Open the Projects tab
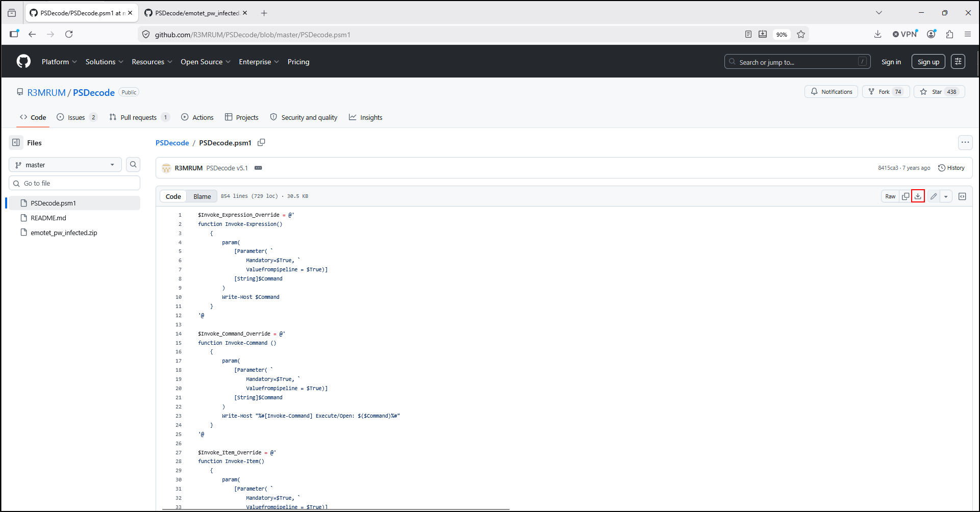The height and width of the screenshot is (512, 980). click(242, 117)
